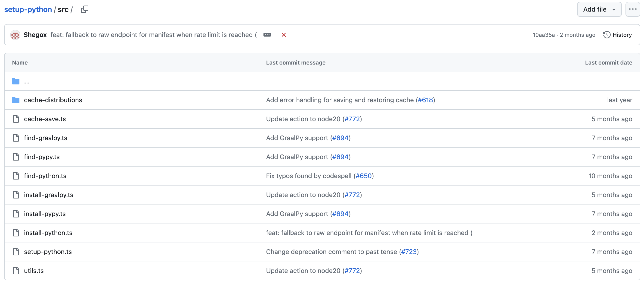Click the file icon beside cache-save.ts
The image size is (644, 285).
coord(16,119)
